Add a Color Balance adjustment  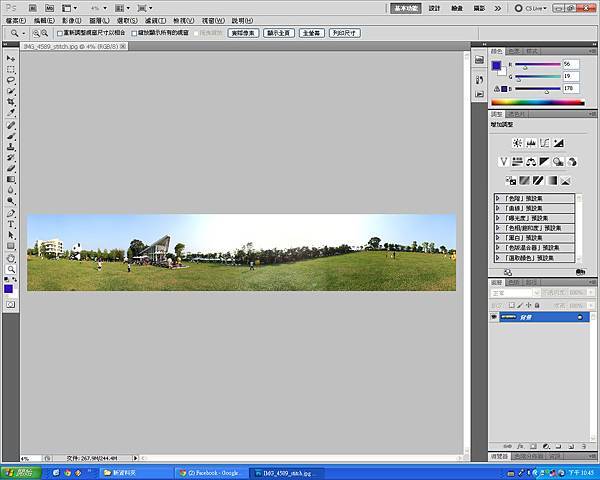point(531,162)
